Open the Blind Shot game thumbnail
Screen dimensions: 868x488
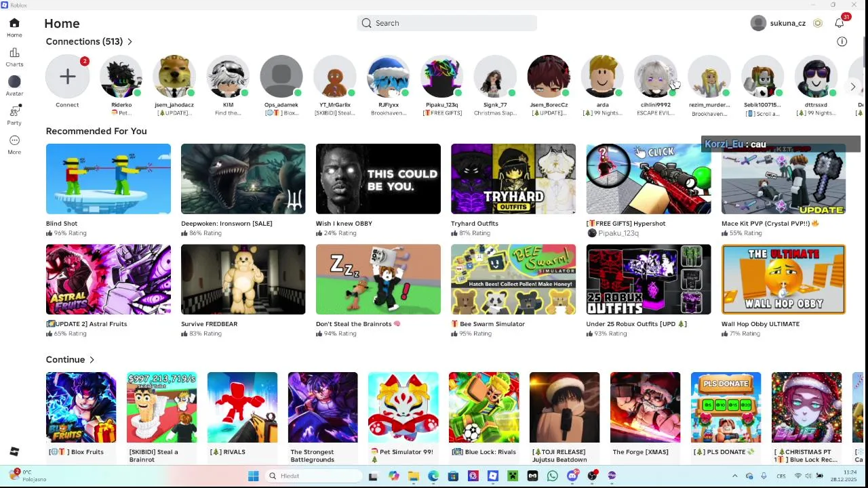[x=108, y=179]
